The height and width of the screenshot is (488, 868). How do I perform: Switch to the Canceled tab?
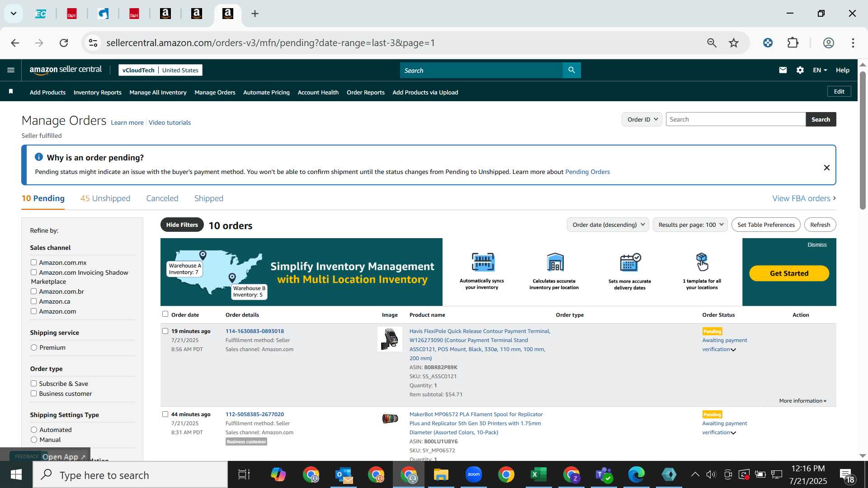point(162,198)
